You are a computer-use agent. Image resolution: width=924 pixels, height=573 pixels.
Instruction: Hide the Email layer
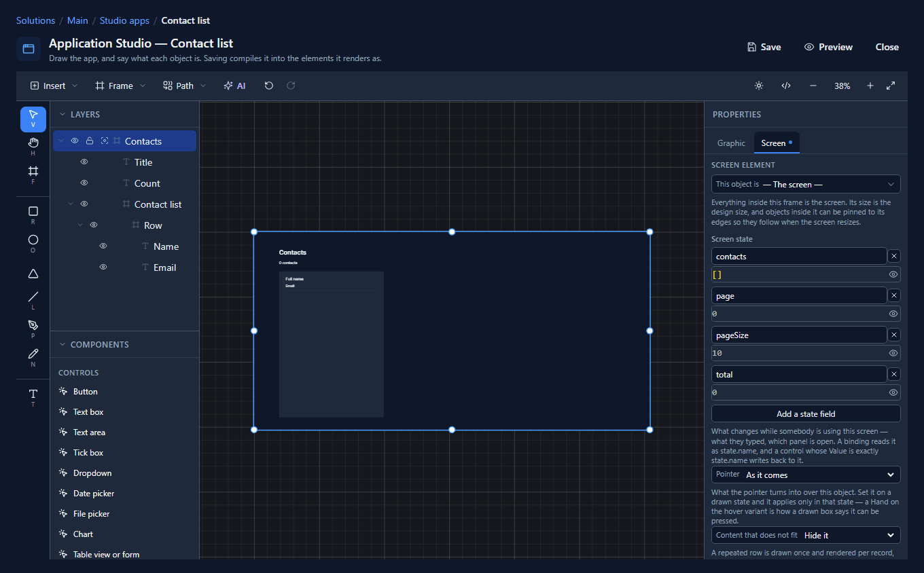[x=103, y=267]
